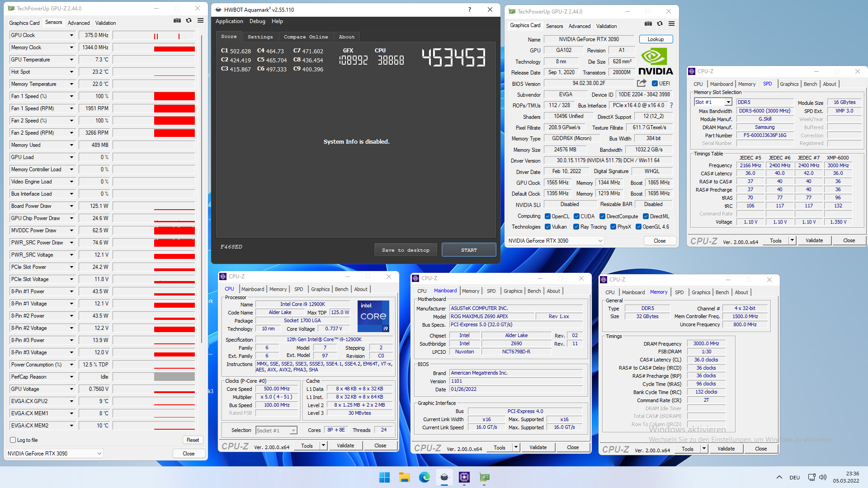Viewport: 868px width, 488px height.
Task: Click the screenshot camera icon in GPU-Z Sensors window
Action: pyautogui.click(x=177, y=21)
